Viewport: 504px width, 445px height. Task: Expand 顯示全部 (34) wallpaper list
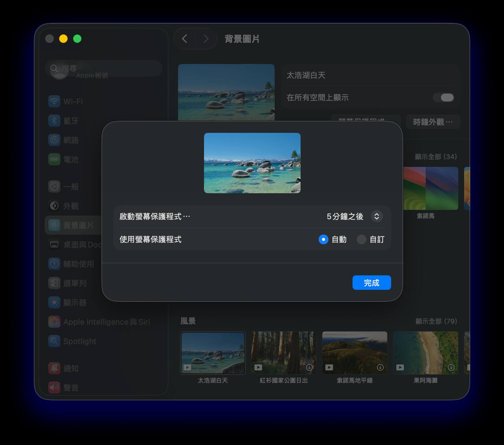(435, 156)
